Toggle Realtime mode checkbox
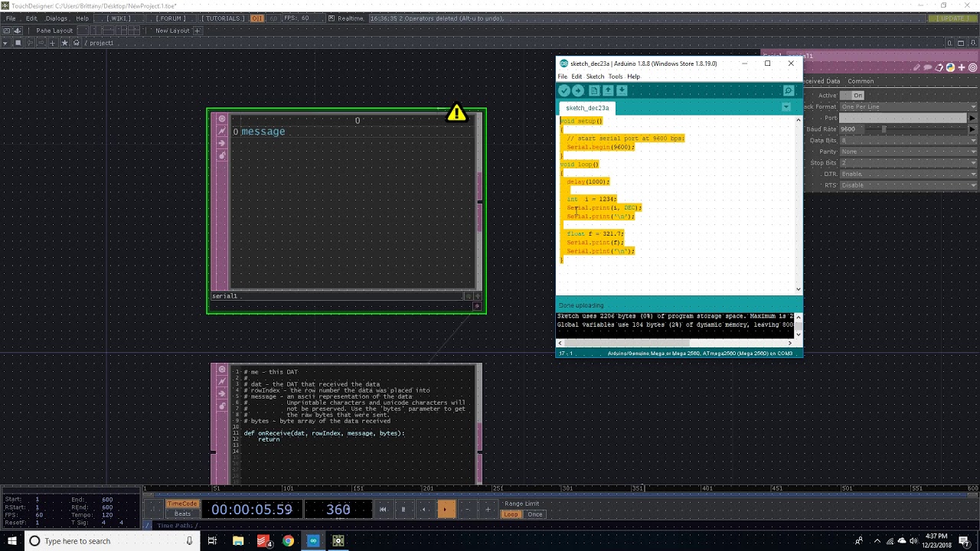Image resolution: width=980 pixels, height=551 pixels. 332,18
